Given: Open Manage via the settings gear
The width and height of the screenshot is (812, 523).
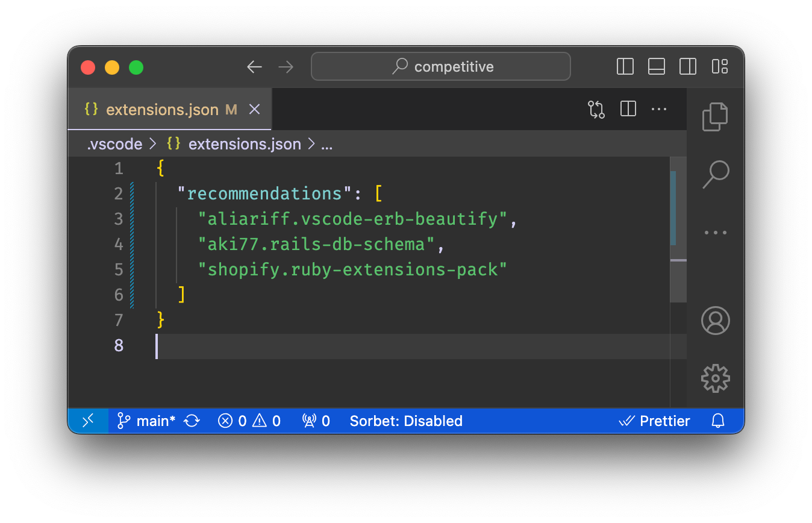Looking at the screenshot, I should point(715,378).
